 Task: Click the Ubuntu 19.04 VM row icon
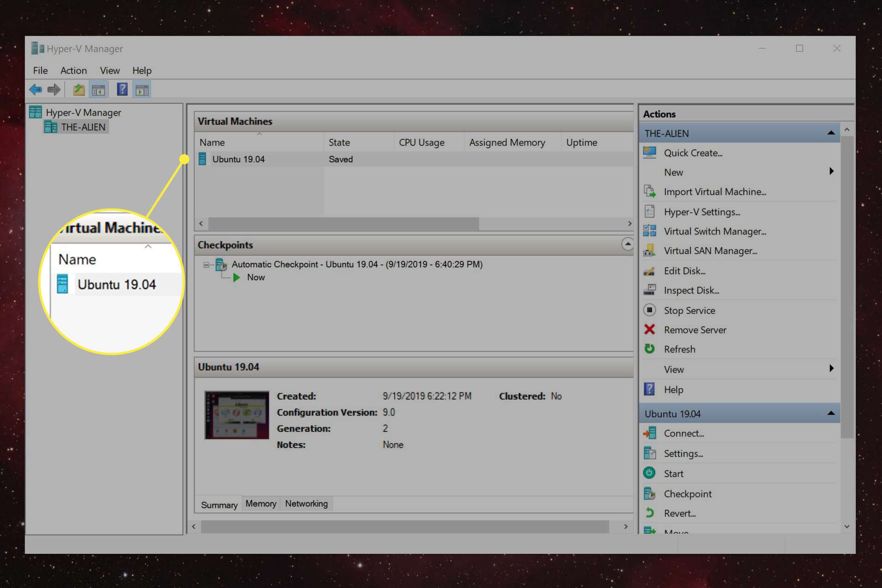coord(202,159)
